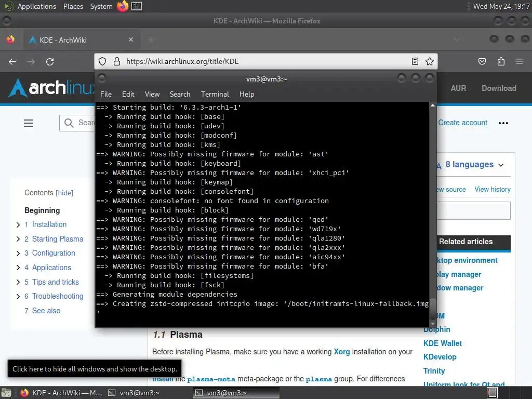
Task: Click the Download navigation link
Action: [x=499, y=88]
